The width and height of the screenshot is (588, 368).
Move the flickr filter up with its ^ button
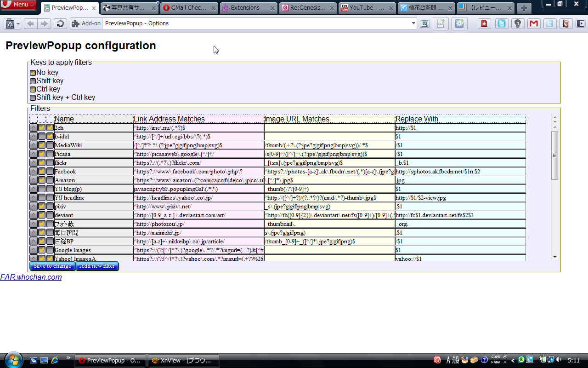[34, 162]
